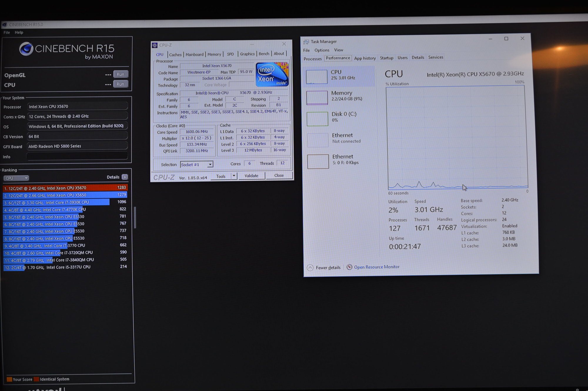Open the Socket #1 selection combo box
588x391 pixels.
(x=196, y=164)
